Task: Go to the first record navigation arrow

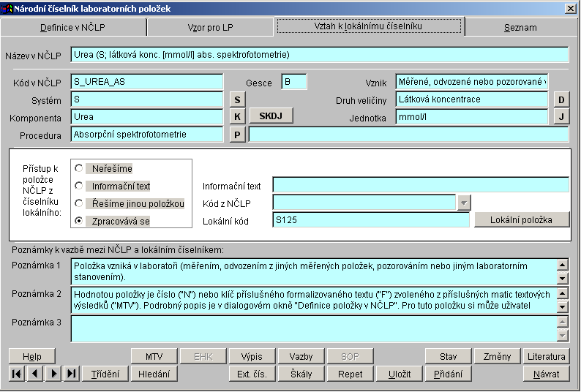Action: click(x=16, y=374)
